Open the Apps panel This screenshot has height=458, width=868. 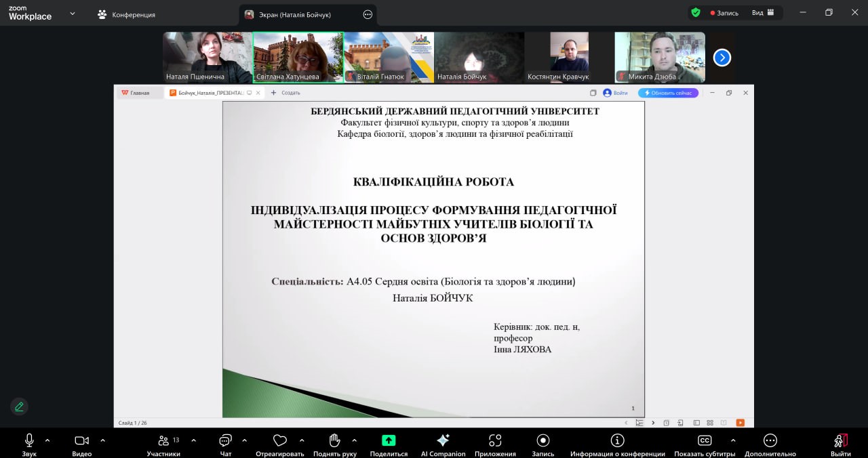495,441
